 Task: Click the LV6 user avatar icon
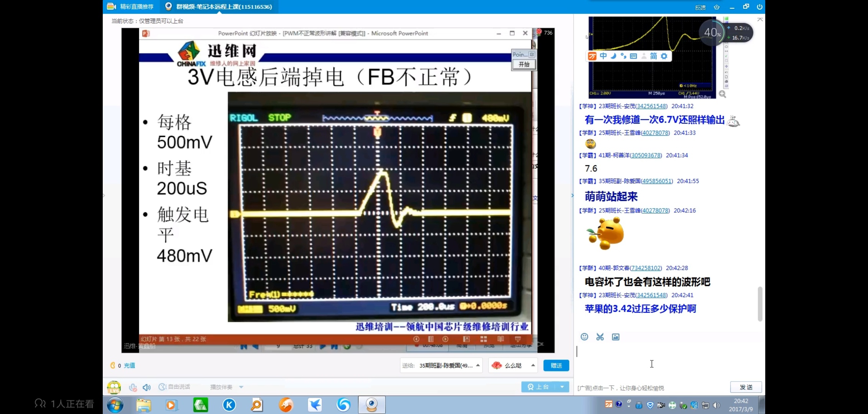114,387
